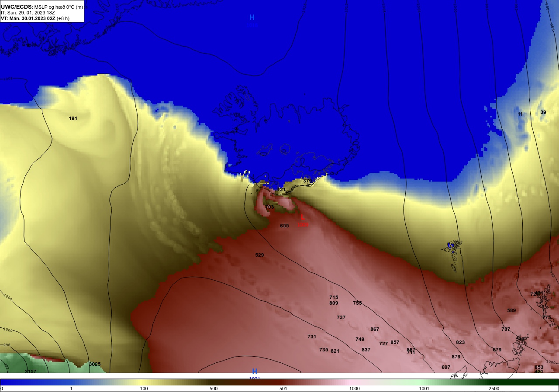The image size is (559, 392).
Task: Click the height value 837
Action: click(x=366, y=350)
